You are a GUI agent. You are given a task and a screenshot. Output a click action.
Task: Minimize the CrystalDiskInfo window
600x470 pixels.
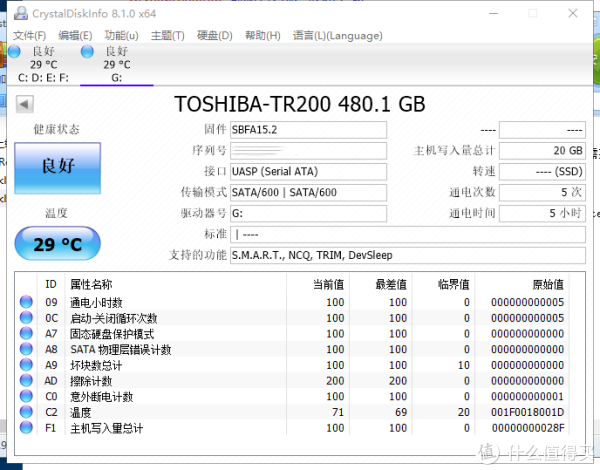[x=494, y=13]
